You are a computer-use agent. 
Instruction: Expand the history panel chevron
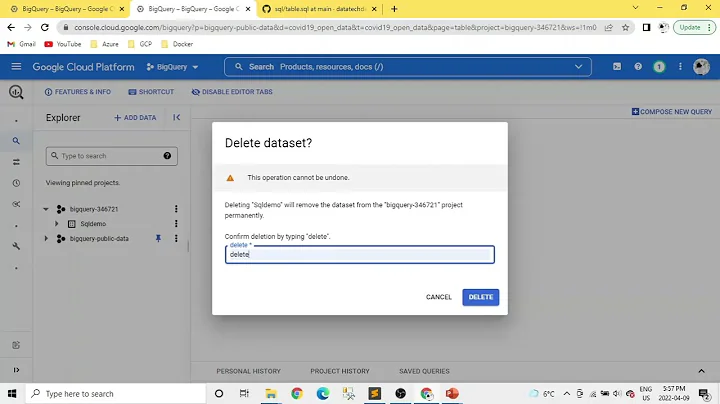point(701,371)
